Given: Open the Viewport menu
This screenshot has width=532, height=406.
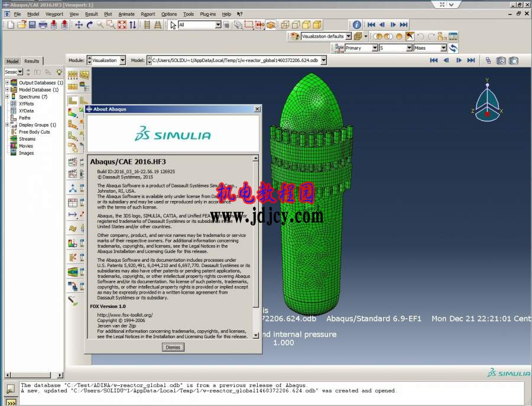Looking at the screenshot, I should tap(54, 14).
